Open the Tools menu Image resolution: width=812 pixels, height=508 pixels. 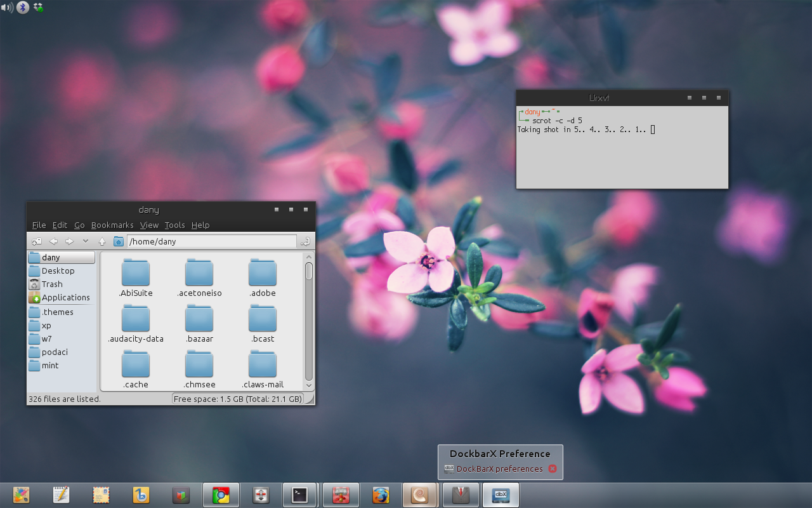[x=174, y=225]
